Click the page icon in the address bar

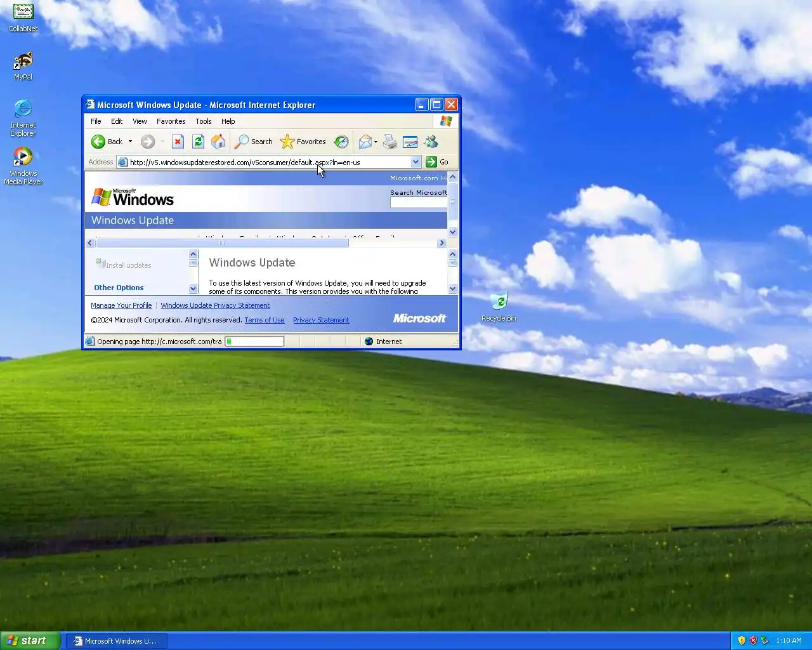(123, 162)
